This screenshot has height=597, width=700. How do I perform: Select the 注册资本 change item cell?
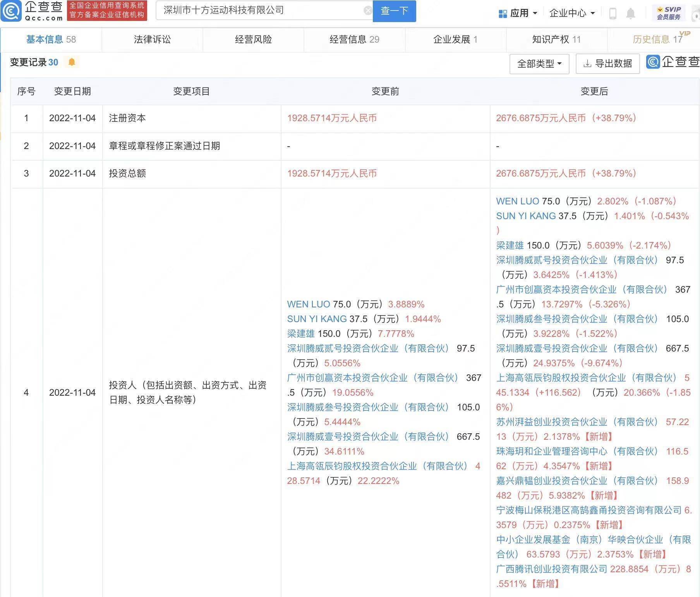click(192, 118)
